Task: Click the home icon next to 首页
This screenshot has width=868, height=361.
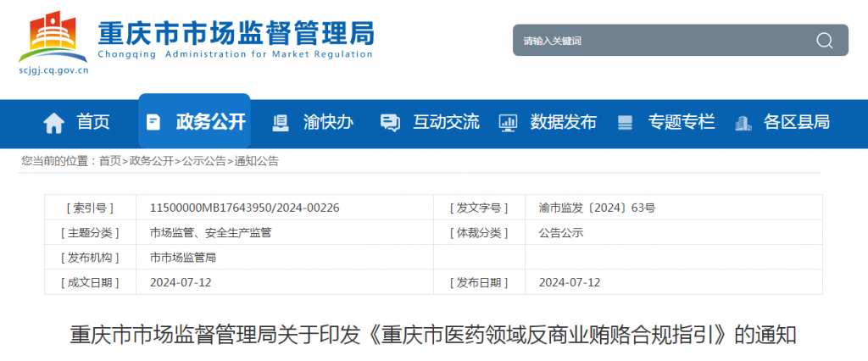Action: (53, 122)
